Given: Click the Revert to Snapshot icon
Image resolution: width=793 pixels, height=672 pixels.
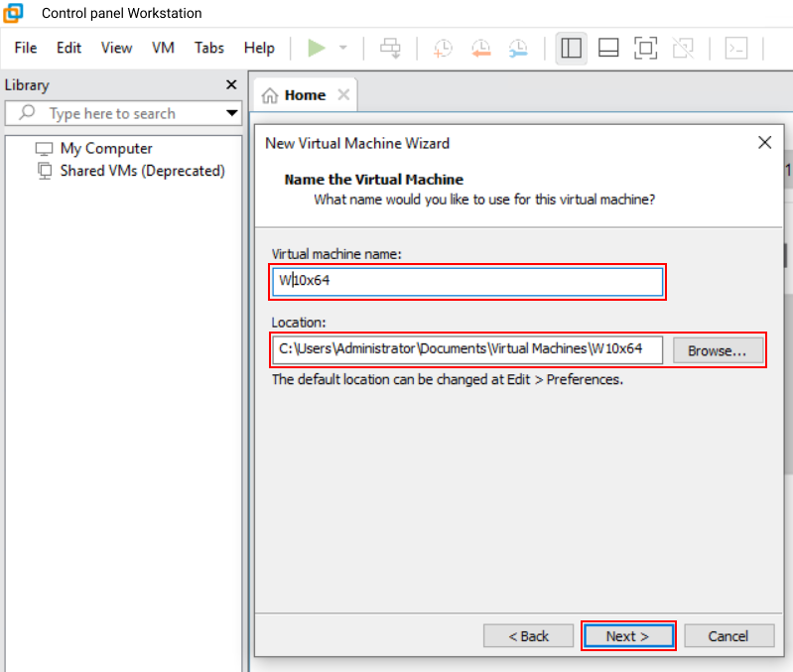Looking at the screenshot, I should pyautogui.click(x=480, y=48).
